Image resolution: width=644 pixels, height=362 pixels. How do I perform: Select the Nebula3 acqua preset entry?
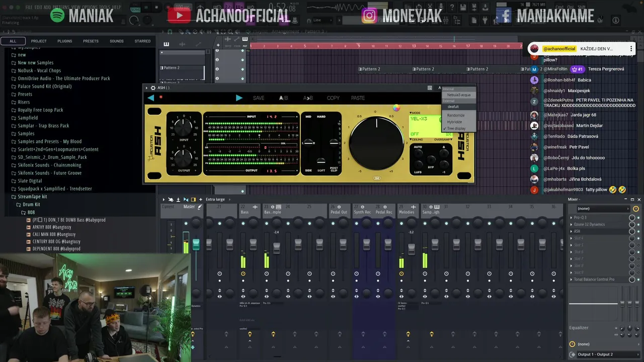point(459,95)
